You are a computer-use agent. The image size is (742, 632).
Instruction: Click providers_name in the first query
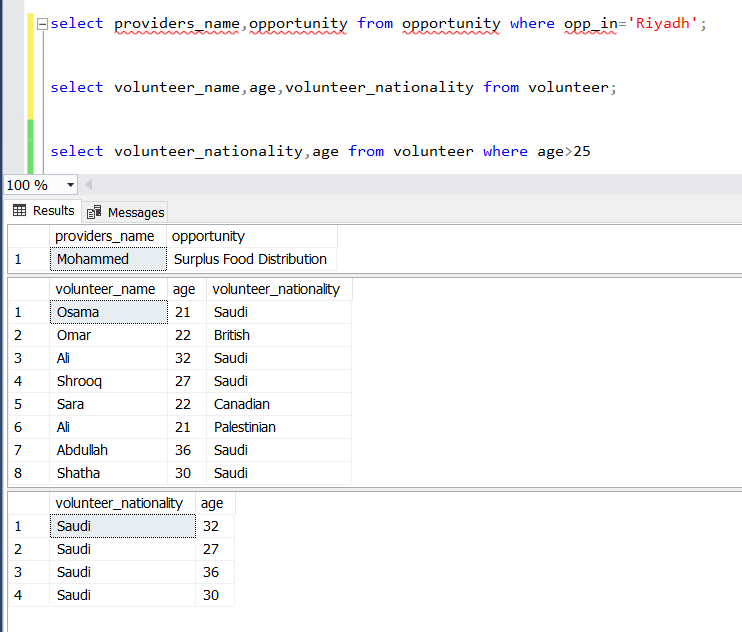(177, 24)
